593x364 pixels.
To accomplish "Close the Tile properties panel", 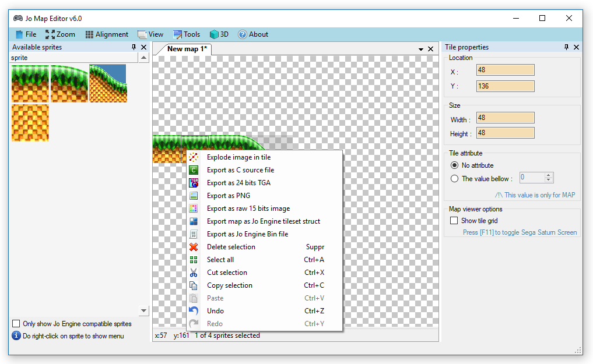I will (576, 47).
